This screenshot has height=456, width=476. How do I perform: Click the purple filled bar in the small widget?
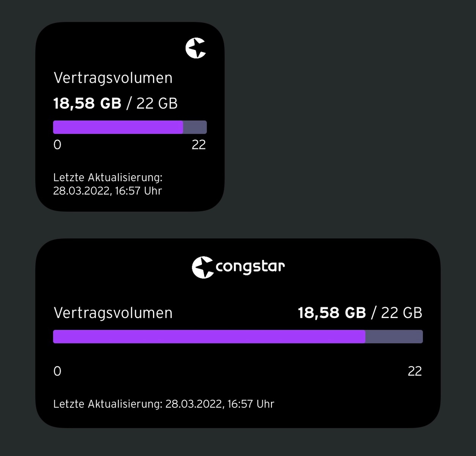(x=118, y=127)
